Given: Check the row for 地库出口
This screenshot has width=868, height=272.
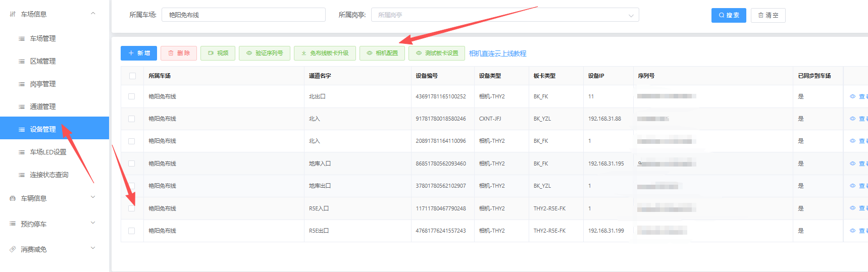Looking at the screenshot, I should [132, 186].
